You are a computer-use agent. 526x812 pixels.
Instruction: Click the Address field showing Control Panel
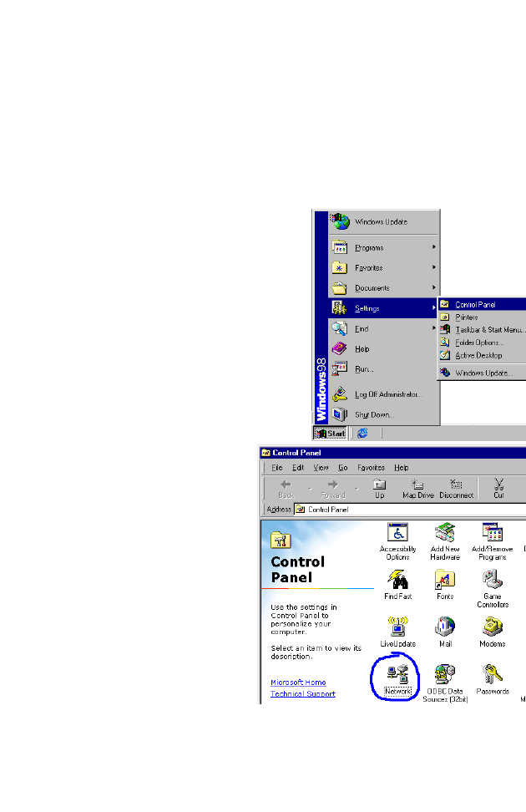pos(410,509)
